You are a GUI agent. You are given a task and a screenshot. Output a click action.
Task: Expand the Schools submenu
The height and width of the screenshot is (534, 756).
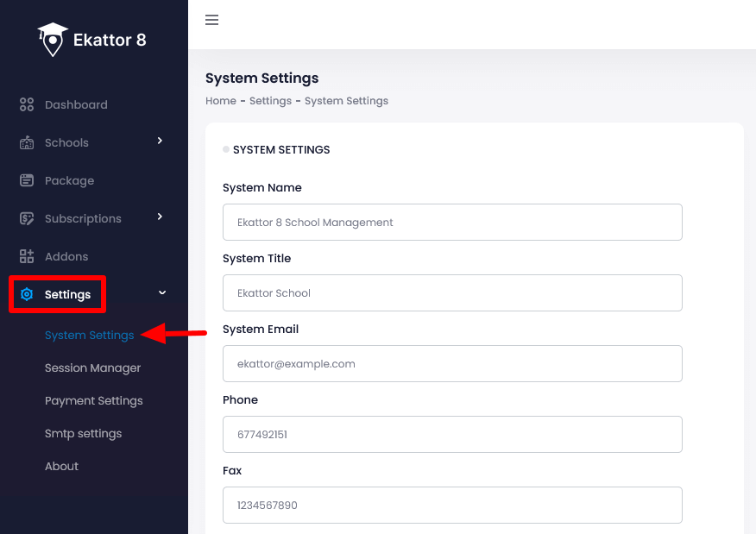click(160, 142)
